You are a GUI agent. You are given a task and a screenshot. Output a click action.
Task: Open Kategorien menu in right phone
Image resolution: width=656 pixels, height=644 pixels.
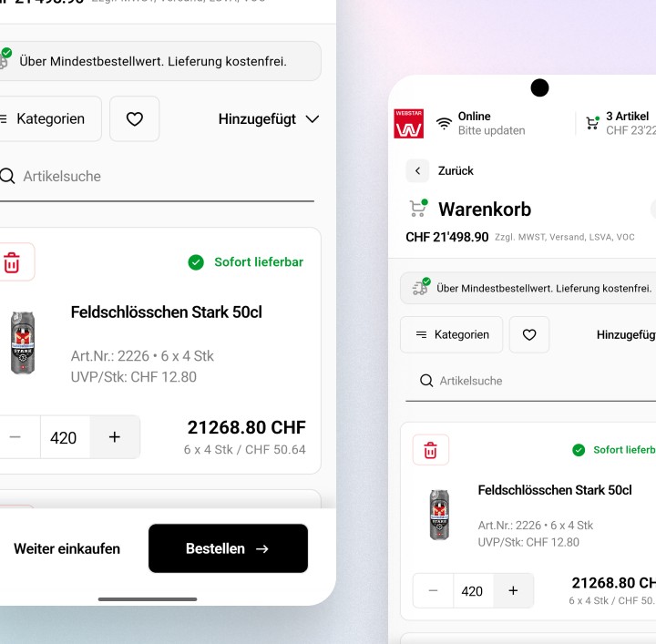pos(451,334)
